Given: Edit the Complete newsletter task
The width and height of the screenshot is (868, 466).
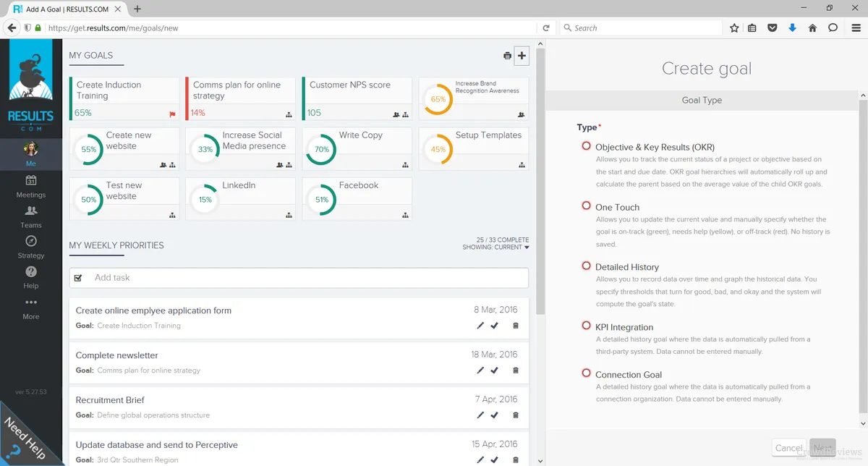Looking at the screenshot, I should pyautogui.click(x=480, y=370).
